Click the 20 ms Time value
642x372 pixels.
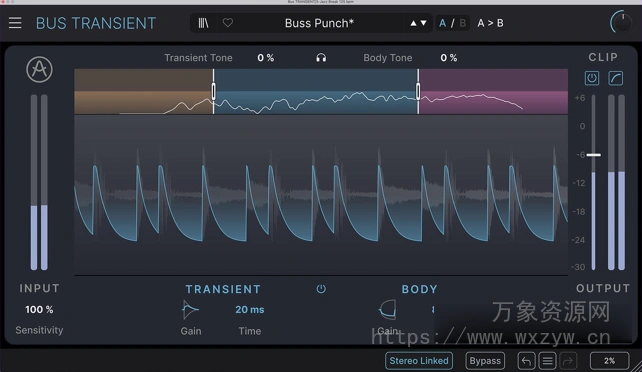pyautogui.click(x=250, y=309)
